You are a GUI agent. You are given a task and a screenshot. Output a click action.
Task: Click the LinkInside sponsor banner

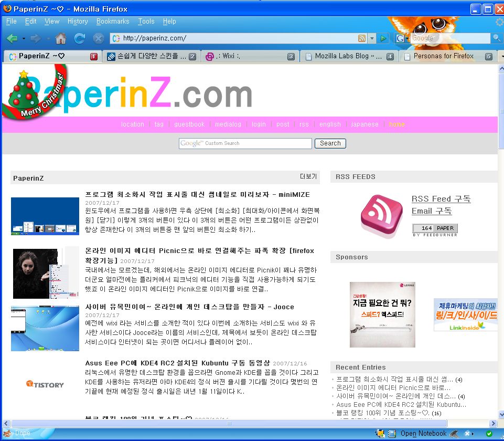pyautogui.click(x=466, y=314)
